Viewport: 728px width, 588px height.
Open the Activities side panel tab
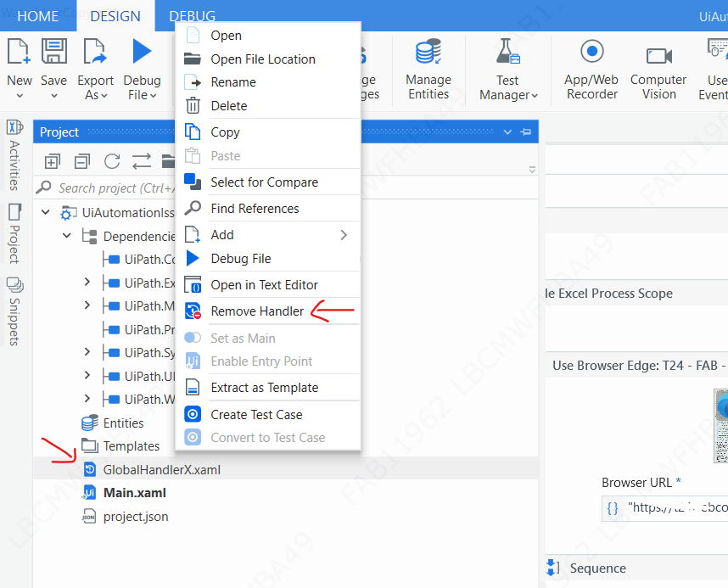pyautogui.click(x=15, y=155)
